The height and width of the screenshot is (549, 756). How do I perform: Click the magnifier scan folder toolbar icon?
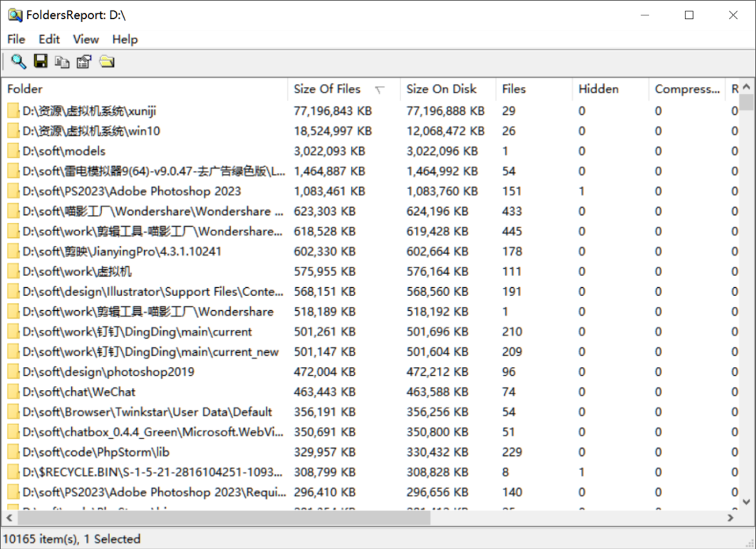pos(18,62)
